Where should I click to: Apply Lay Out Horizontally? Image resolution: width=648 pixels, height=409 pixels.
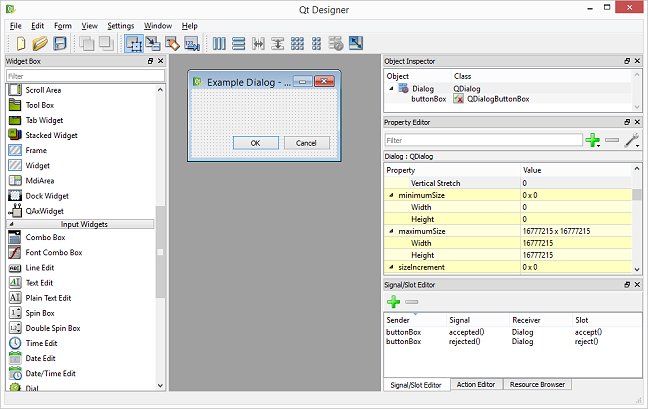point(219,43)
